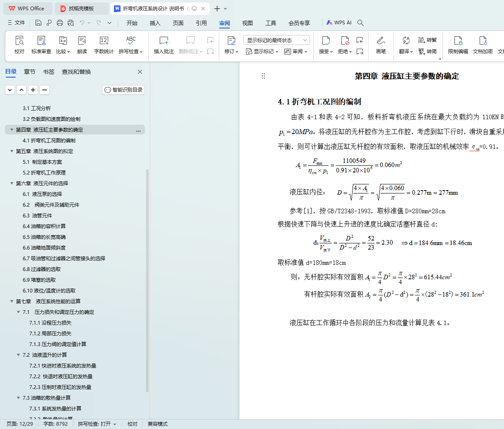This screenshot has height=429, width=504.
Task: Open the 显示标记 dropdown
Action: point(262,52)
